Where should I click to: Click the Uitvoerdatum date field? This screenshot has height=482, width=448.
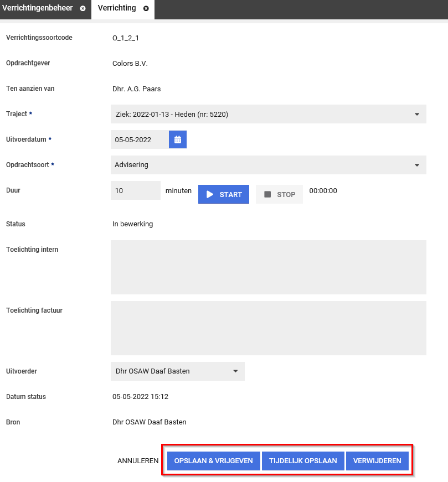click(140, 139)
